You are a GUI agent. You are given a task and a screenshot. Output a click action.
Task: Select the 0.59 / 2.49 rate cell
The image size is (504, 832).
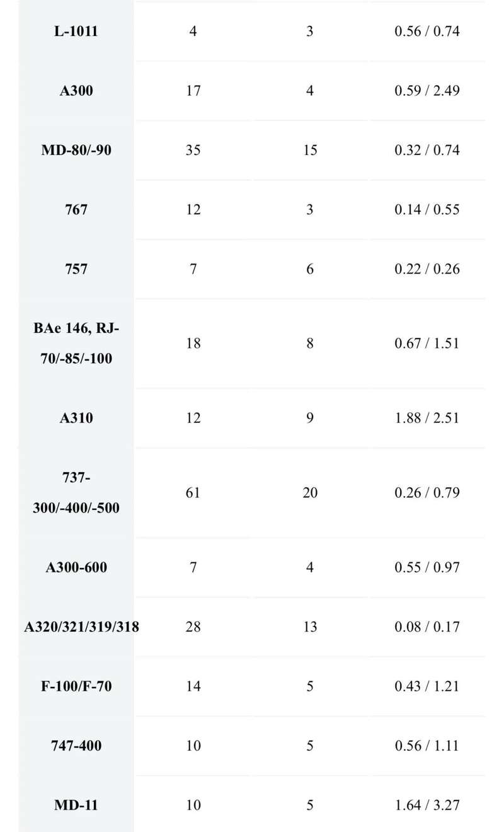click(x=427, y=91)
